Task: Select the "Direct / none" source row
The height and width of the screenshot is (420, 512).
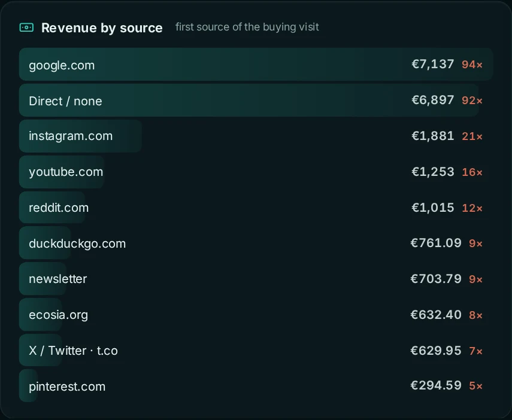Action: click(x=256, y=100)
